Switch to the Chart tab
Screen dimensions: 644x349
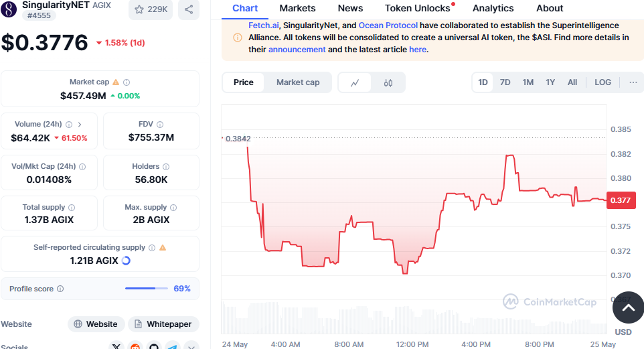click(x=245, y=8)
